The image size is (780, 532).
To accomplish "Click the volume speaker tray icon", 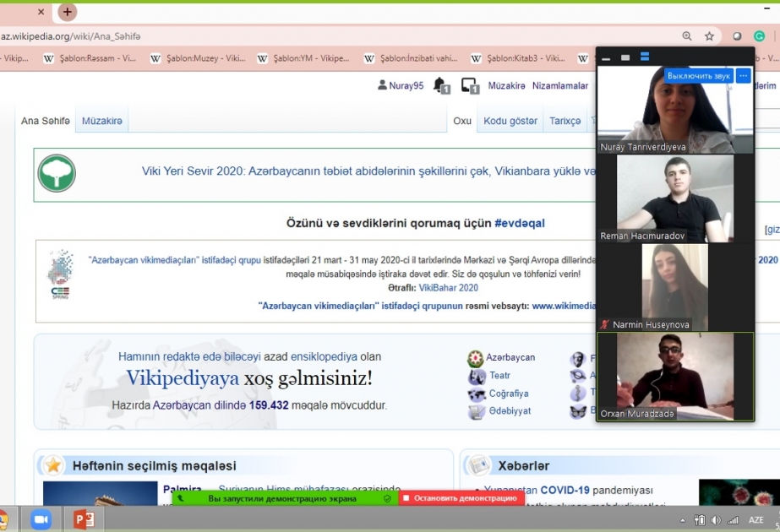I will [716, 520].
